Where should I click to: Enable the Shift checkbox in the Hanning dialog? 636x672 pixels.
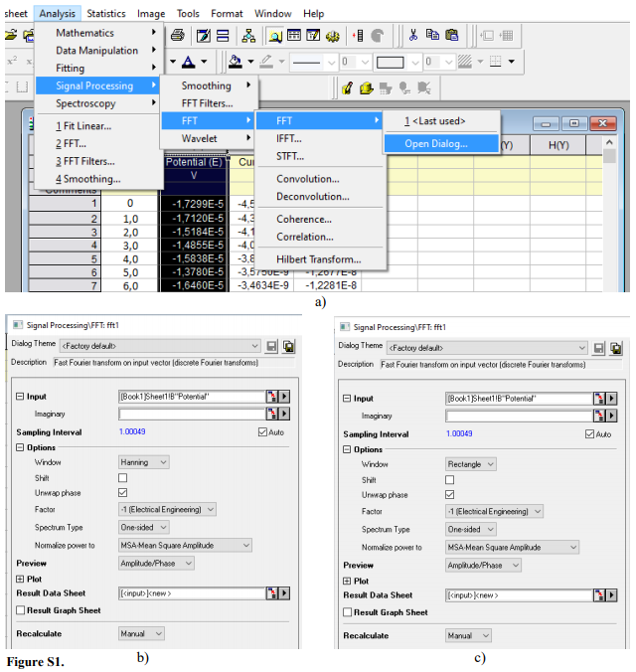[123, 478]
